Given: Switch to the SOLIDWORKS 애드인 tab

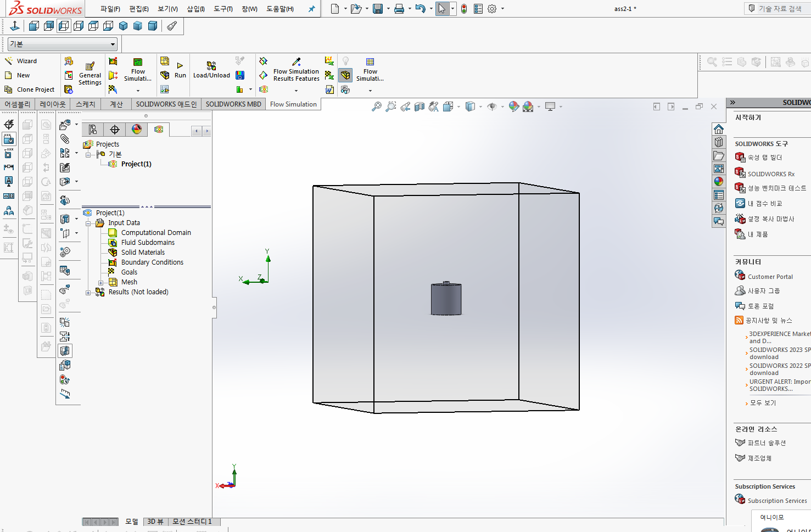Looking at the screenshot, I should [x=166, y=104].
